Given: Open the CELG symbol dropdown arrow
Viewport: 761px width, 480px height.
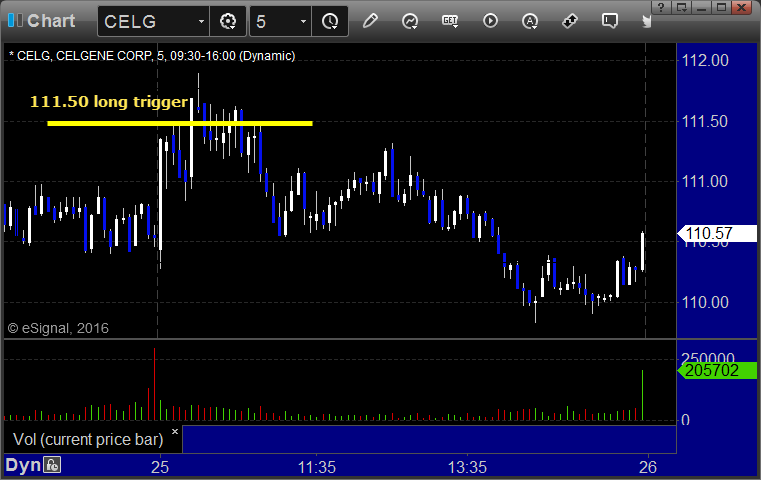Looking at the screenshot, I should coord(201,21).
